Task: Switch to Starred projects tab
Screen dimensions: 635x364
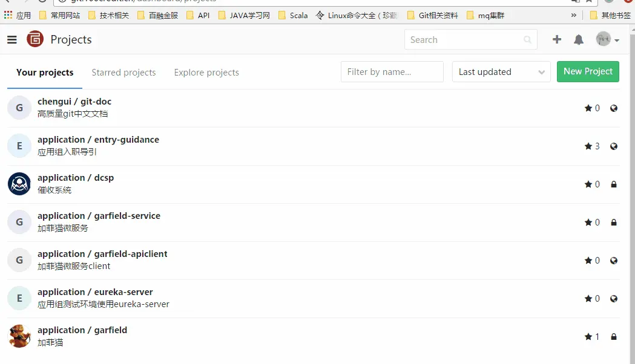Action: click(123, 73)
